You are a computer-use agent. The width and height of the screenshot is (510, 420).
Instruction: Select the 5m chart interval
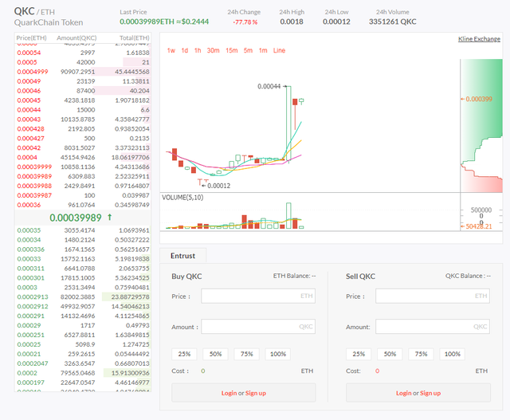click(x=248, y=50)
